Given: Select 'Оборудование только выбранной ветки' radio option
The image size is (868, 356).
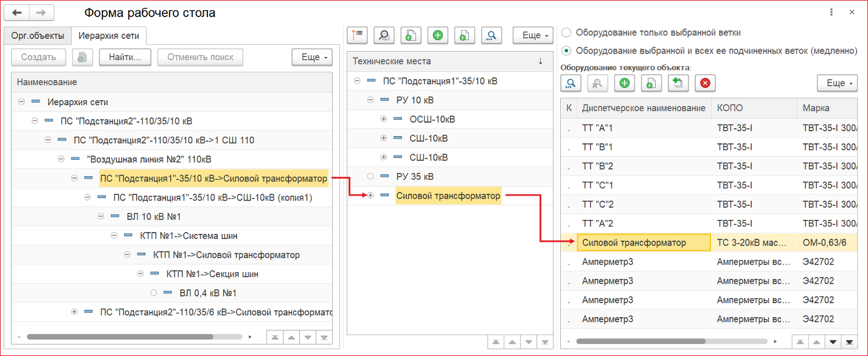Looking at the screenshot, I should click(567, 33).
